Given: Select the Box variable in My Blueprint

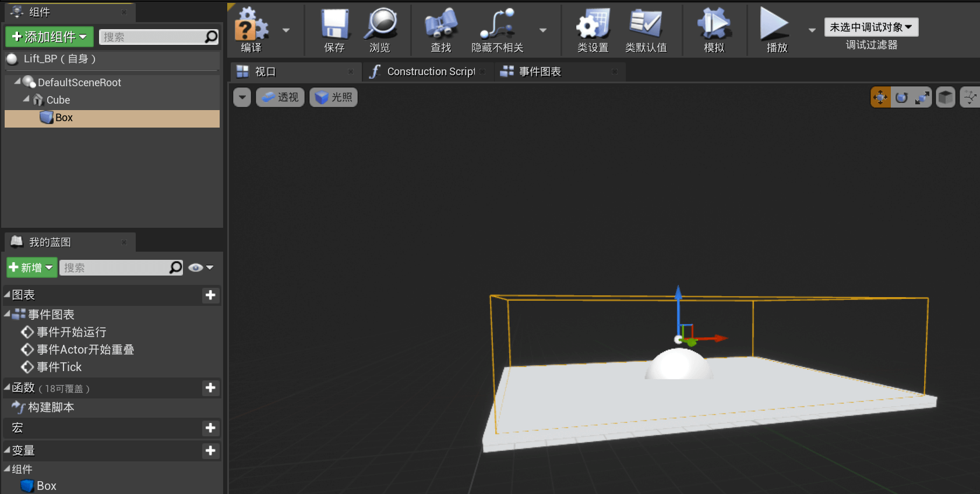Looking at the screenshot, I should tap(39, 486).
